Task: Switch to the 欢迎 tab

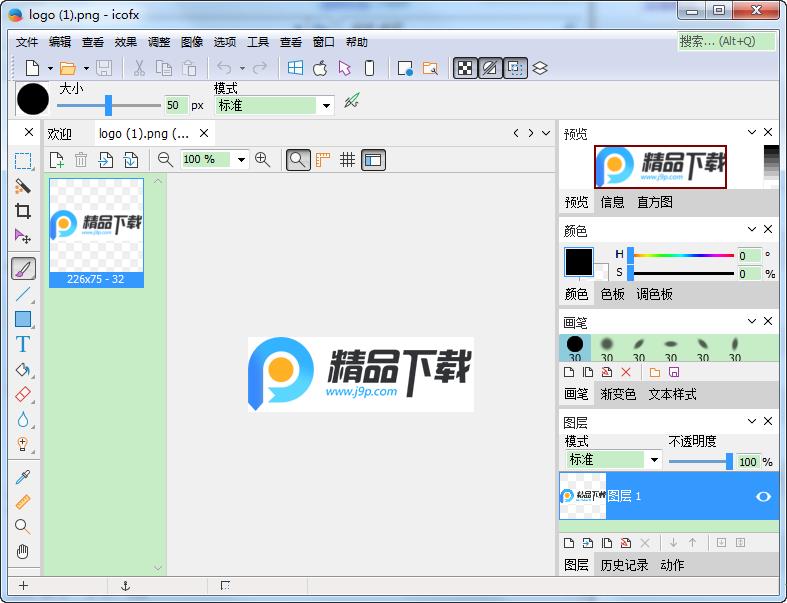Action: pos(60,134)
